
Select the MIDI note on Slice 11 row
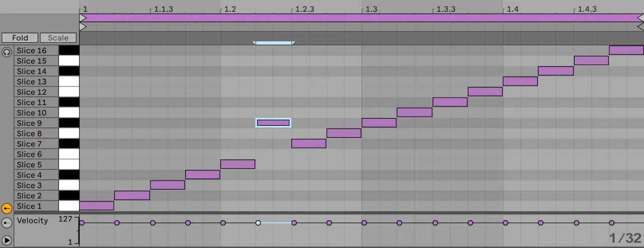coord(450,102)
